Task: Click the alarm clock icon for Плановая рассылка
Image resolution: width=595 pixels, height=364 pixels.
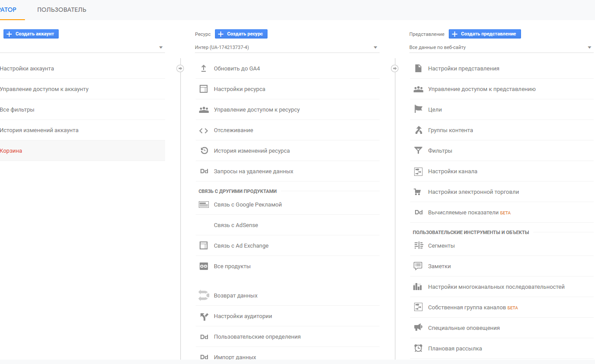Action: click(418, 349)
